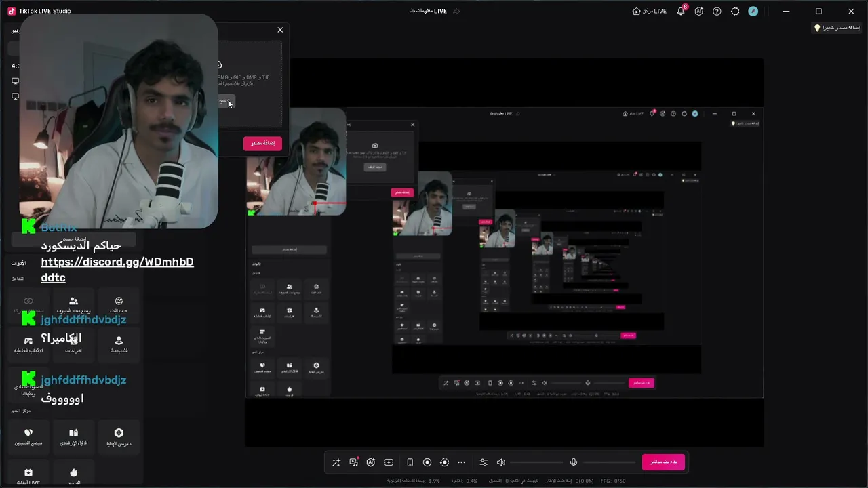Viewport: 868px width, 488px height.
Task: Open the three-dots more options menu
Action: [462, 462]
